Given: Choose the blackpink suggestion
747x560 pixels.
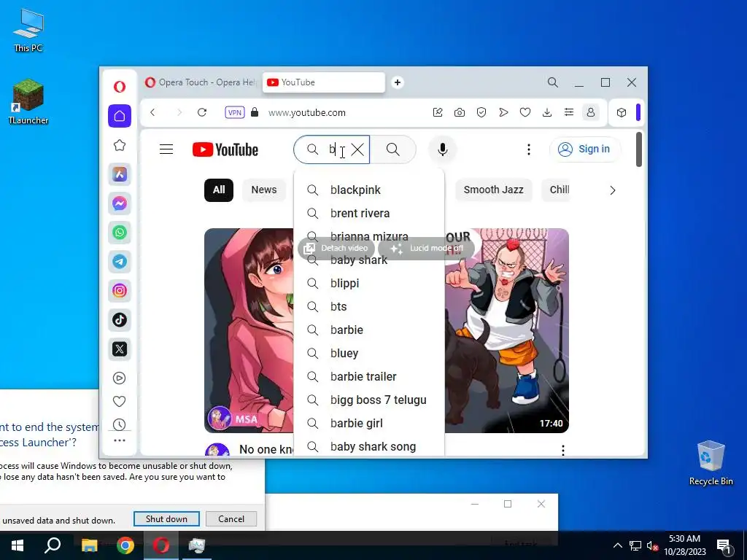Looking at the screenshot, I should (x=369, y=190).
